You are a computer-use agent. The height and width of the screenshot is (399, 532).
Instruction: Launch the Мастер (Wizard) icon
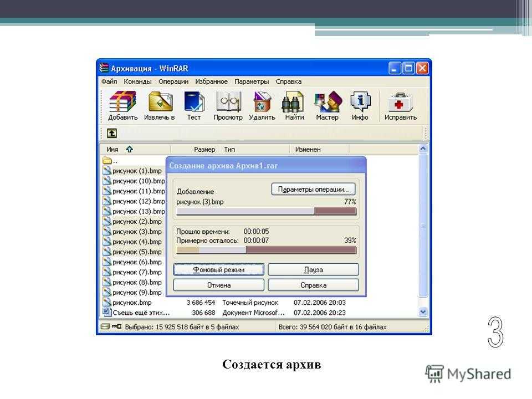coord(327,106)
